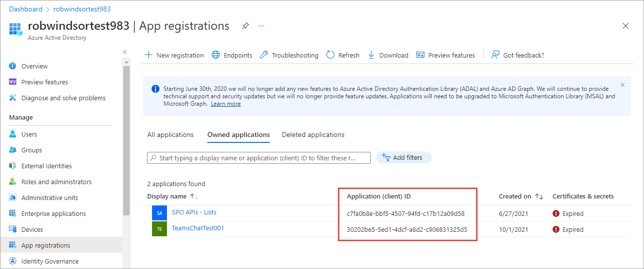
Task: Click the Groups sidebar icon
Action: click(13, 150)
